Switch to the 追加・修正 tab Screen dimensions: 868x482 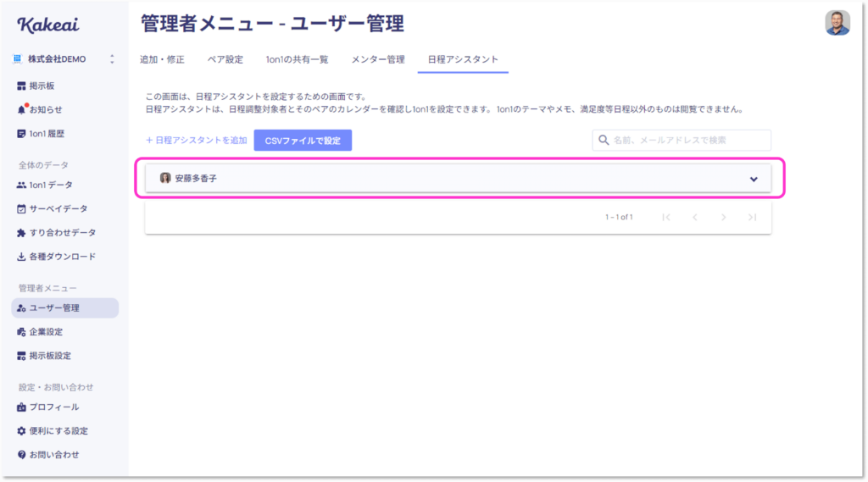coord(162,59)
